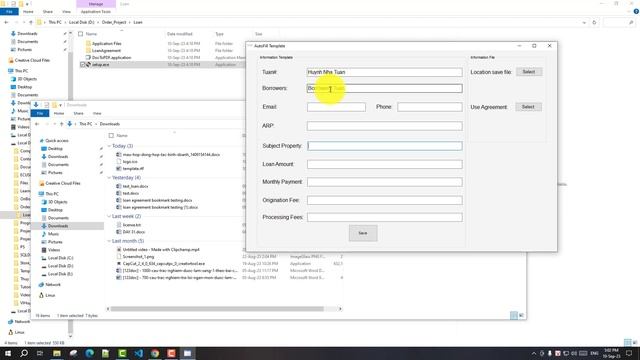640x360 pixels.
Task: Click the Tuanit name input field
Action: 384,72
